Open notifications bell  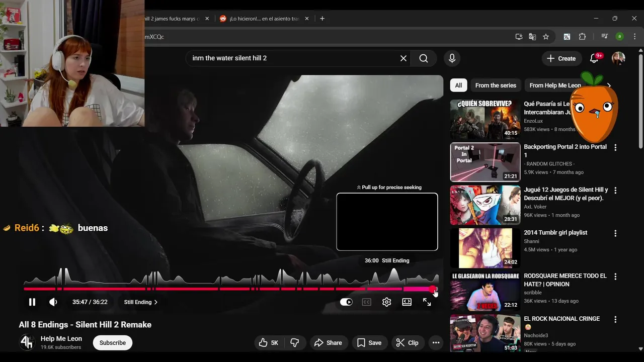click(x=594, y=58)
